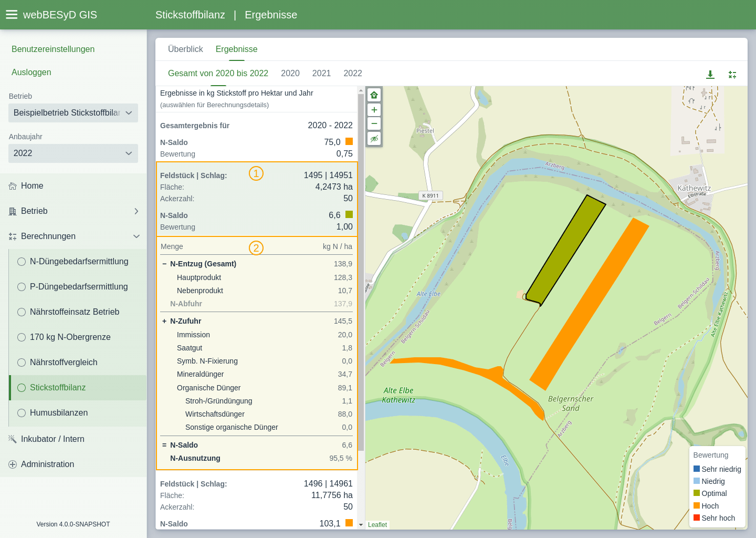Click orange N-Saldo swatch of Schlag 14961
The width and height of the screenshot is (756, 538).
pos(349,523)
